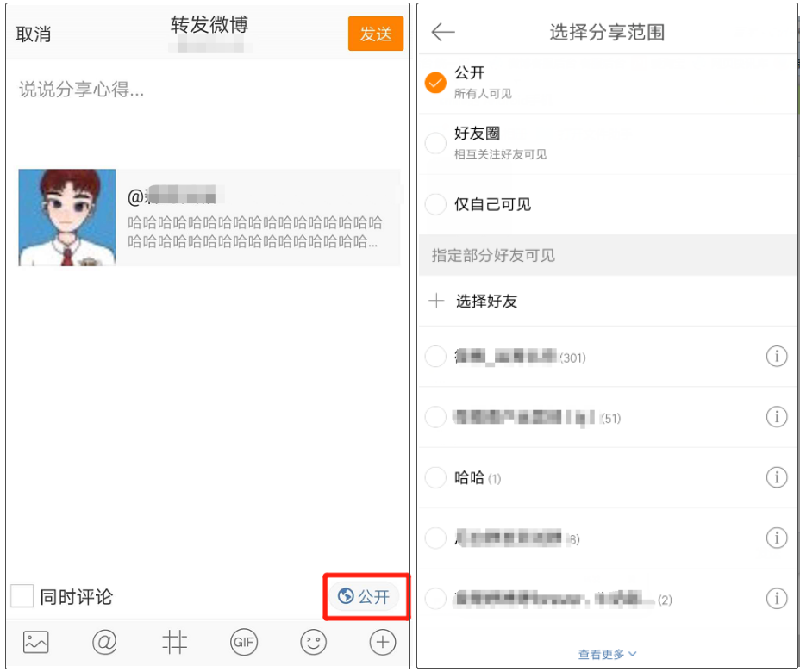800x672 pixels.
Task: Select the circle next to 哈哈 group
Action: pyautogui.click(x=435, y=477)
